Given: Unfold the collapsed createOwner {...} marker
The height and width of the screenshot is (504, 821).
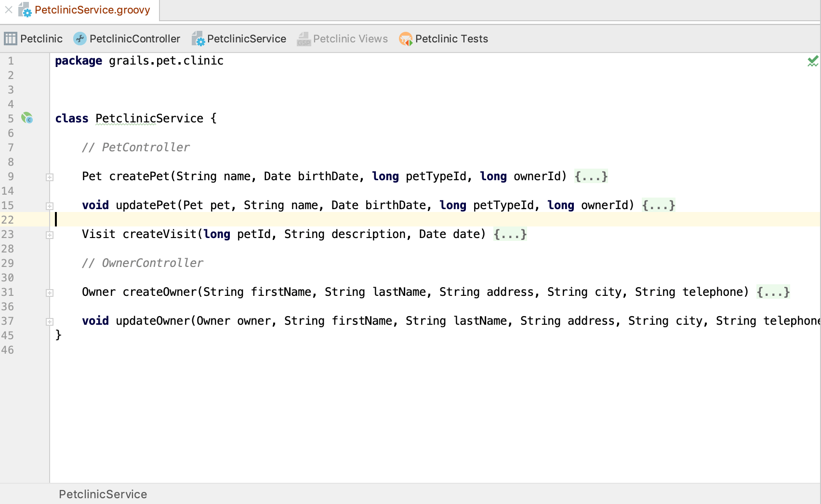Looking at the screenshot, I should point(773,292).
